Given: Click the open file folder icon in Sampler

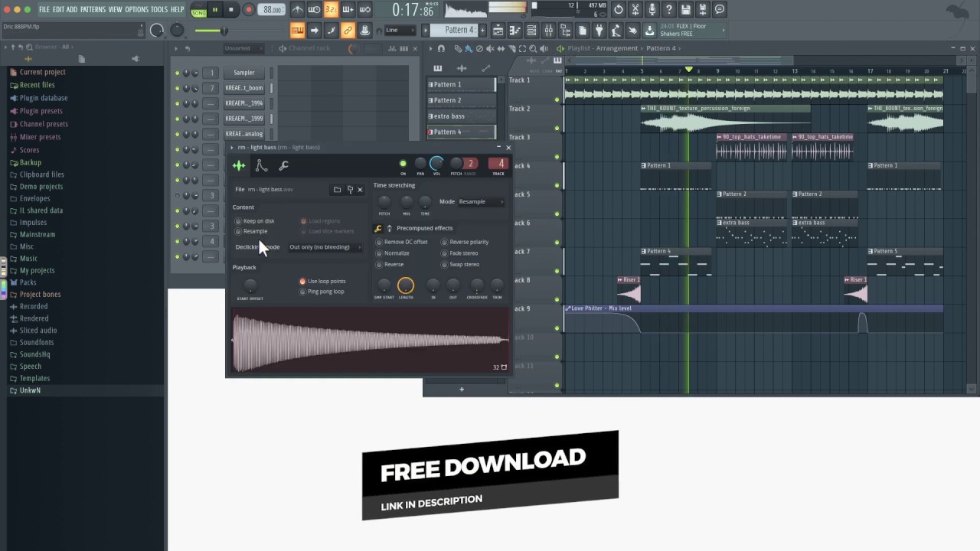Looking at the screenshot, I should click(337, 190).
